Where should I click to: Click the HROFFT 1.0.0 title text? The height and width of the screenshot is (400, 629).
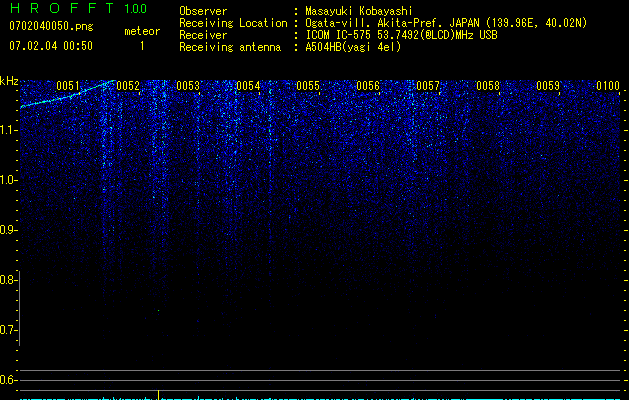(78, 8)
